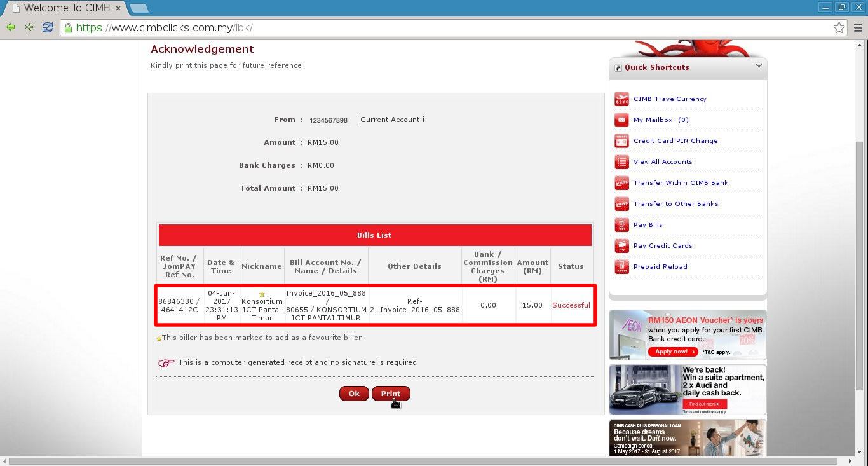The height and width of the screenshot is (466, 868).
Task: Click My Mailbox envelope icon
Action: point(621,120)
